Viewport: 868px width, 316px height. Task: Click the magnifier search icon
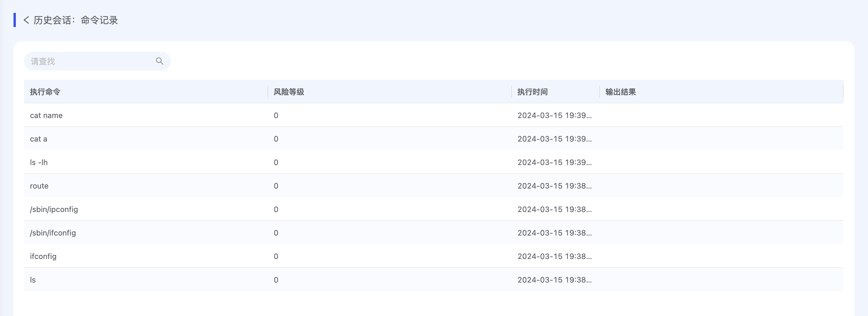pyautogui.click(x=159, y=61)
